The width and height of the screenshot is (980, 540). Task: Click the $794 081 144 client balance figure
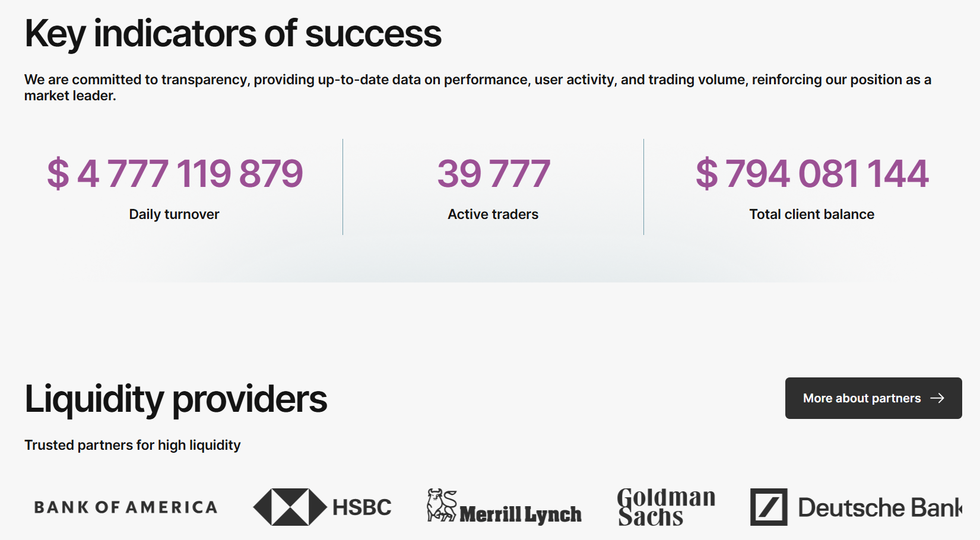[x=812, y=173]
